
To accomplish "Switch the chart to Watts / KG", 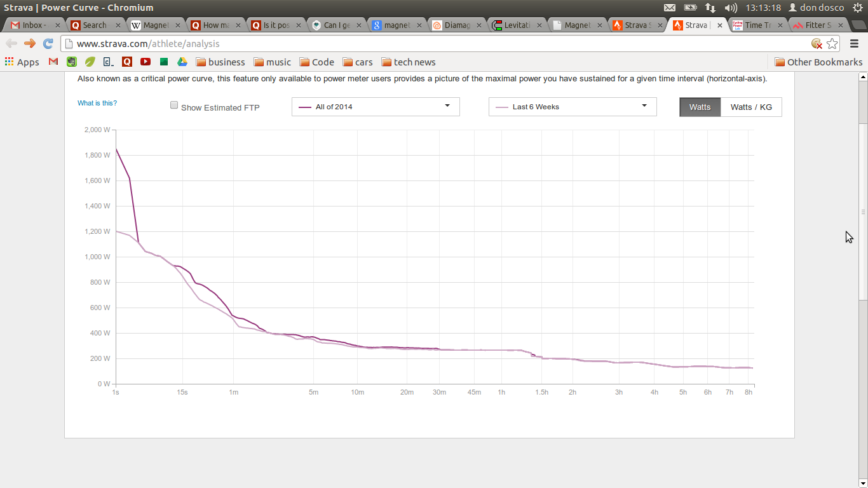I will coord(751,107).
